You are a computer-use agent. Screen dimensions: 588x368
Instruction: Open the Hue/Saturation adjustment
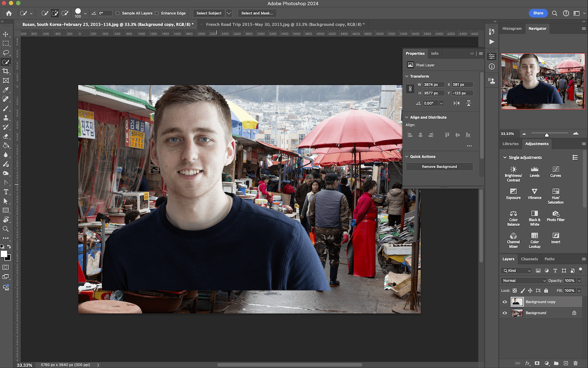(x=555, y=193)
